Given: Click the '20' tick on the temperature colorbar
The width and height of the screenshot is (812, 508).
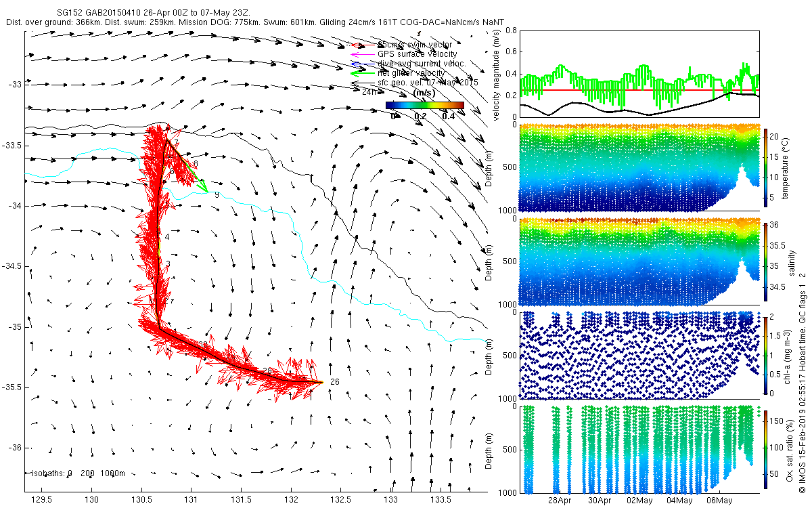Looking at the screenshot, I should click(775, 136).
